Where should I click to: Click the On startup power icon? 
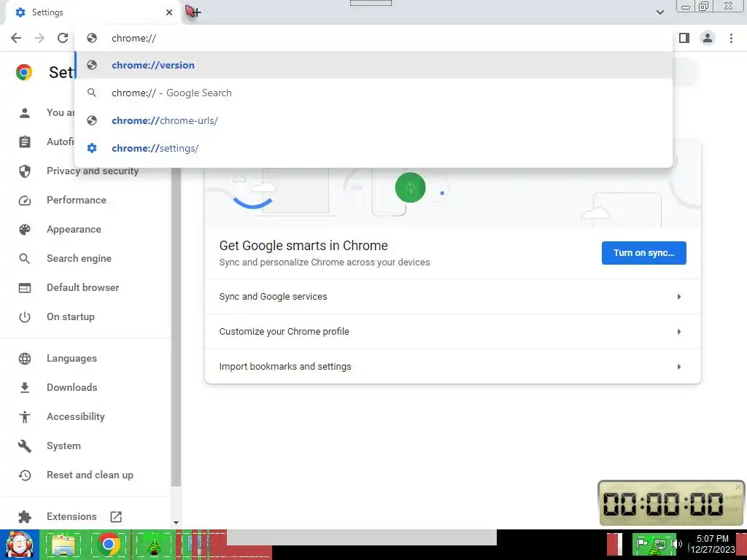point(24,317)
